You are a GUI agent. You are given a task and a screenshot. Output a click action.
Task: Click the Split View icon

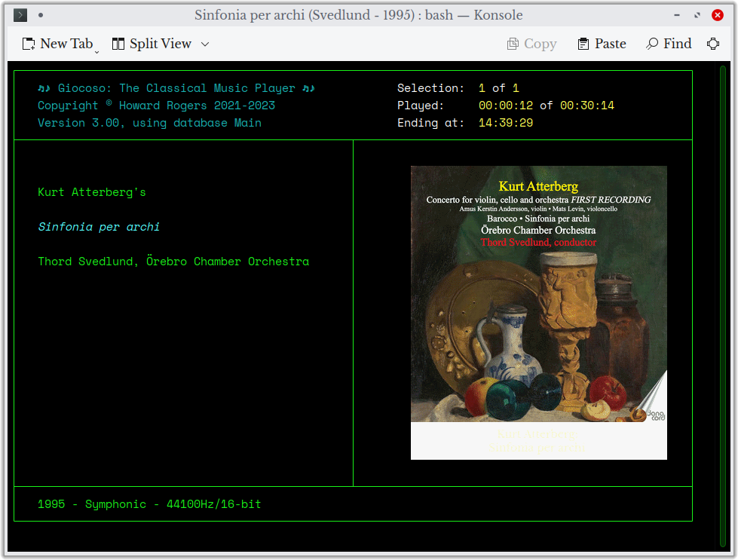pos(118,44)
